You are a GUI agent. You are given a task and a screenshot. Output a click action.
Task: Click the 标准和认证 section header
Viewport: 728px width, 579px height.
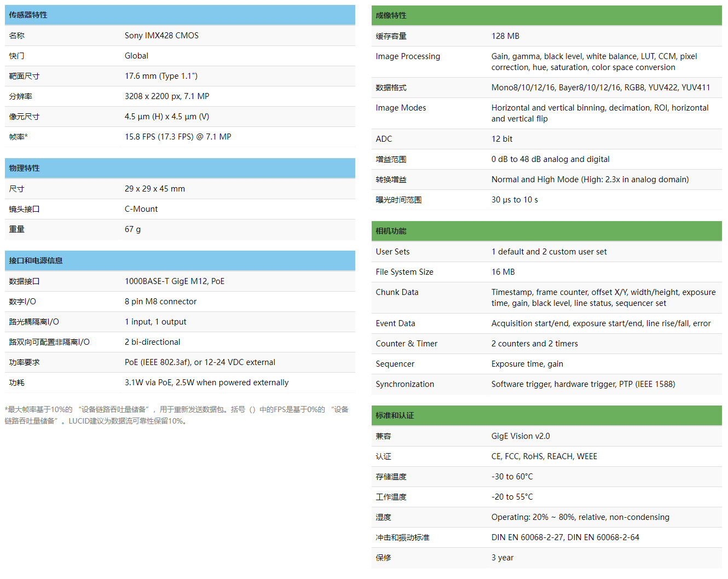coord(395,416)
